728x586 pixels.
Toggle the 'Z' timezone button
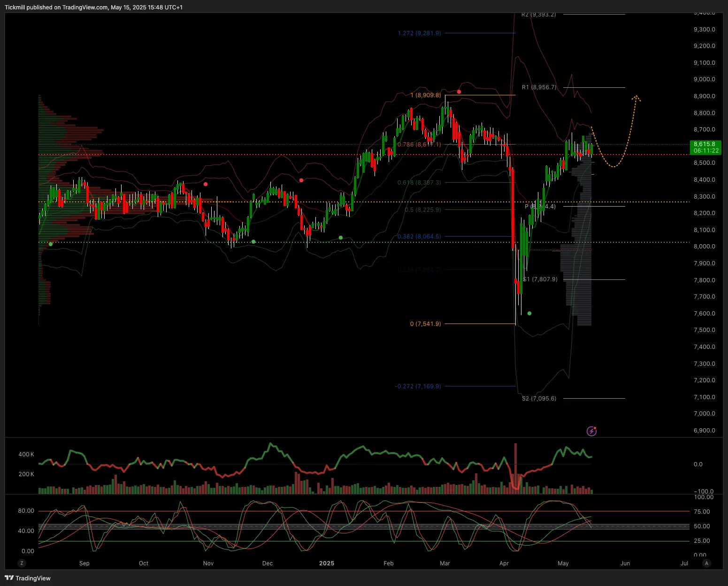coord(22,563)
